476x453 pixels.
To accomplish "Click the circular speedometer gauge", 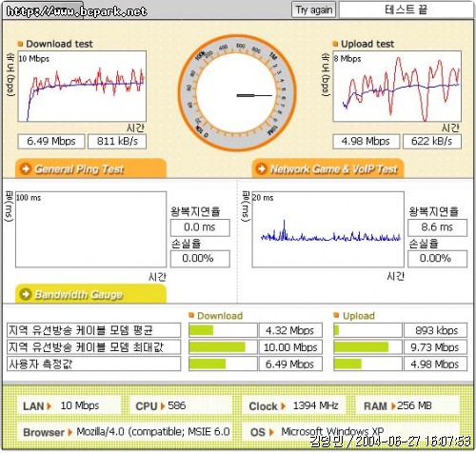I will click(237, 93).
